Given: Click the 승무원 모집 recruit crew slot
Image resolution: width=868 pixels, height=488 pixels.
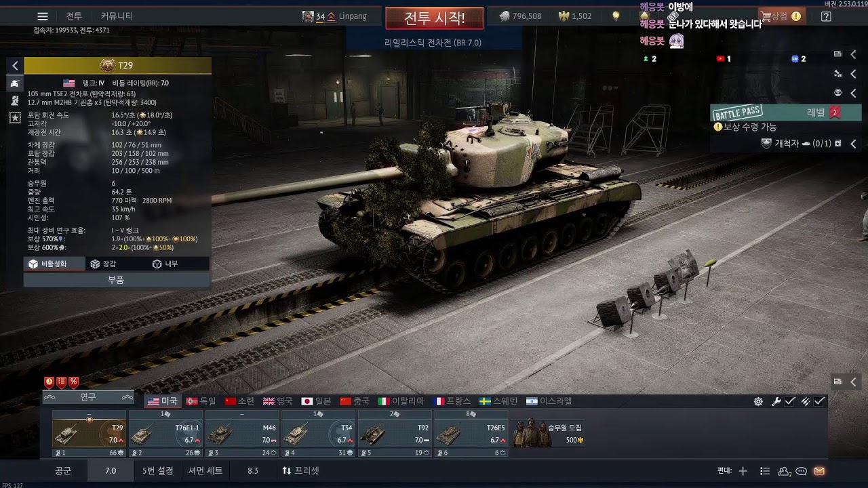Looking at the screenshot, I should click(x=549, y=434).
